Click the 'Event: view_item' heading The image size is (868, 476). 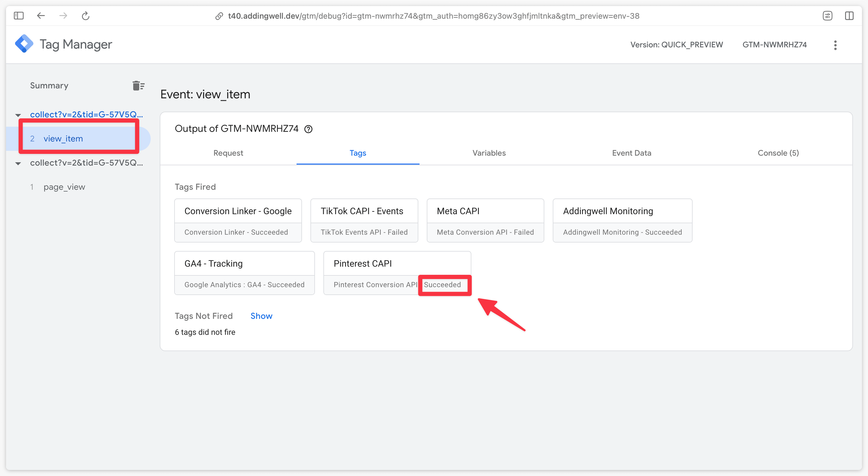(205, 94)
